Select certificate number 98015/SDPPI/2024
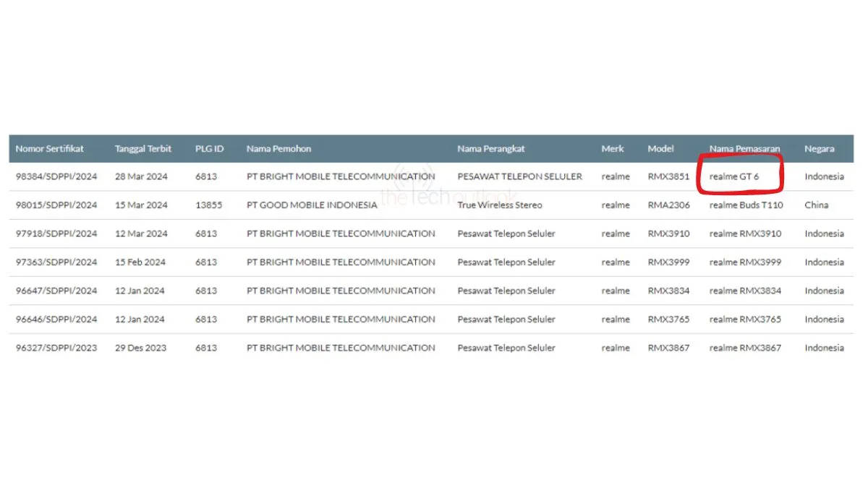This screenshot has height=488, width=868. click(x=56, y=205)
